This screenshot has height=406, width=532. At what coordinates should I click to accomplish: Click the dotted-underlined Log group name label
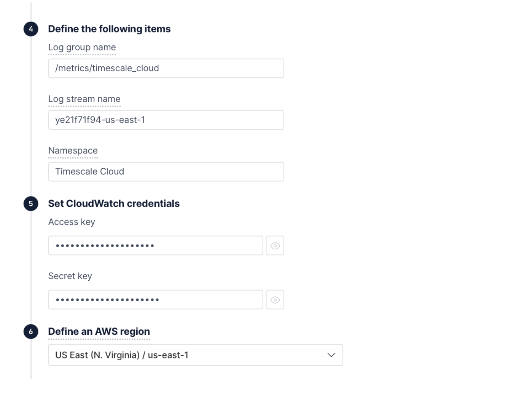pos(82,48)
